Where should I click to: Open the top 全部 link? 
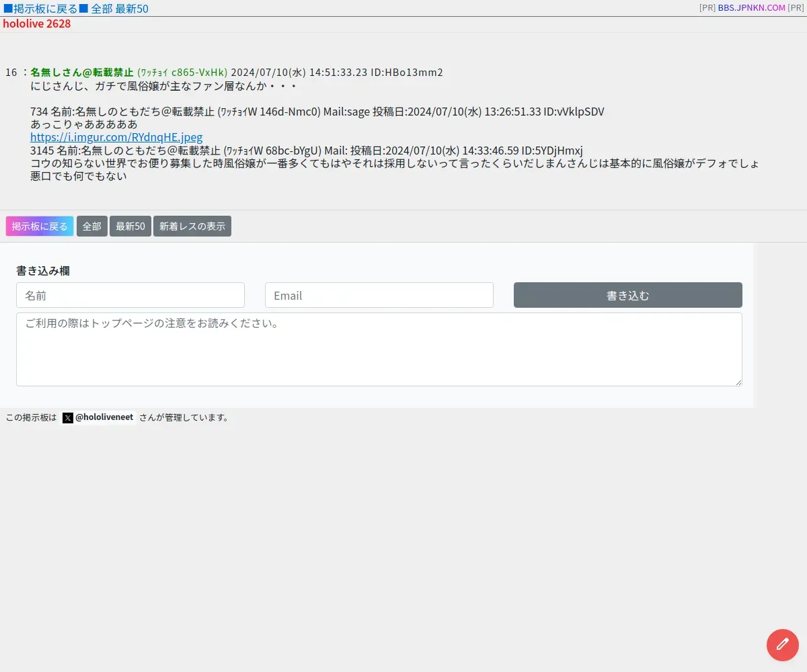(102, 9)
